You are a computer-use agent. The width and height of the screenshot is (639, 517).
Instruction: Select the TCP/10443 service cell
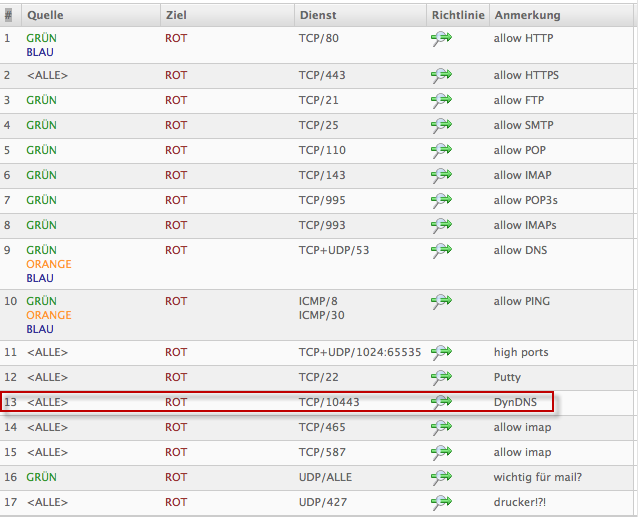329,402
